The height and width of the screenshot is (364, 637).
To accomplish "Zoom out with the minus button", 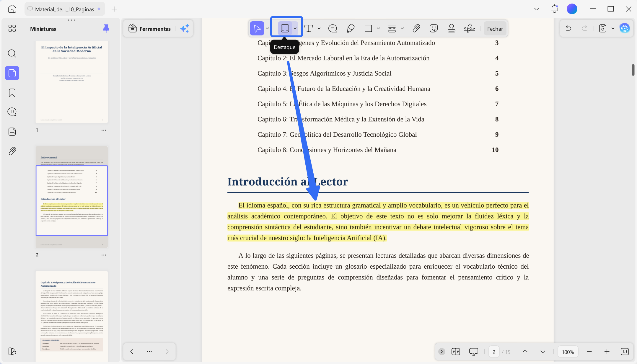I will [589, 352].
